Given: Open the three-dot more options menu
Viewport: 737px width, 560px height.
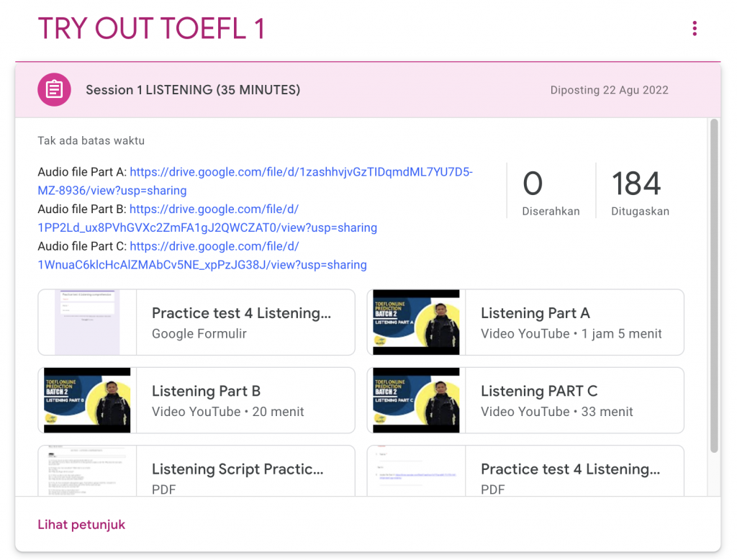Looking at the screenshot, I should coord(694,29).
